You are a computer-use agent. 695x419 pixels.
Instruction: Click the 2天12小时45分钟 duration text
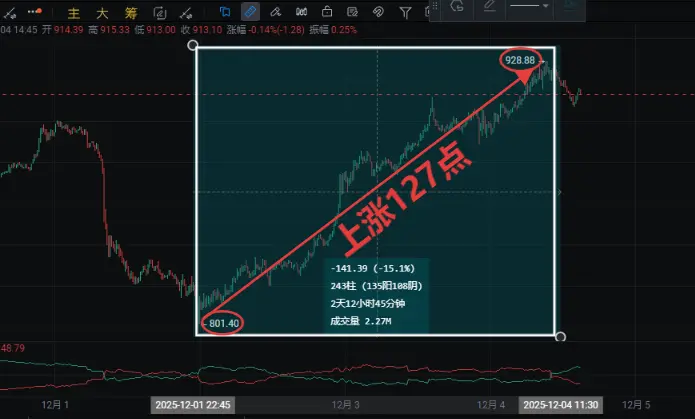(x=367, y=304)
